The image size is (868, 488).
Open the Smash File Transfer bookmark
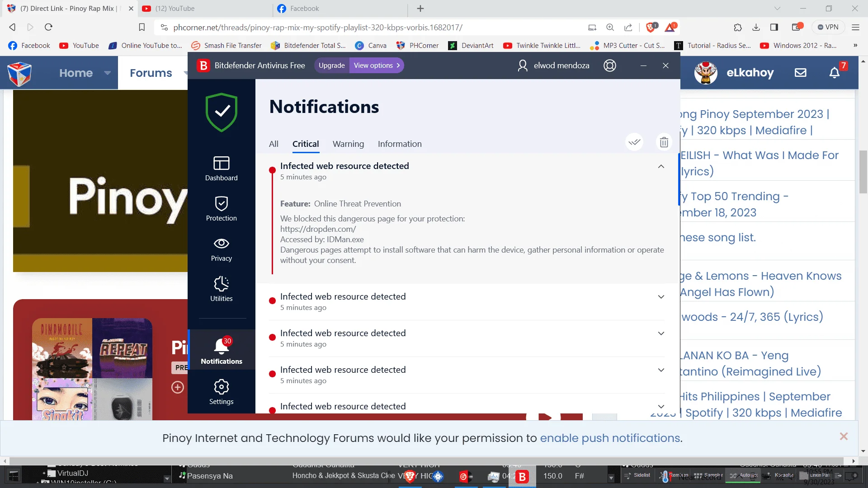(226, 45)
